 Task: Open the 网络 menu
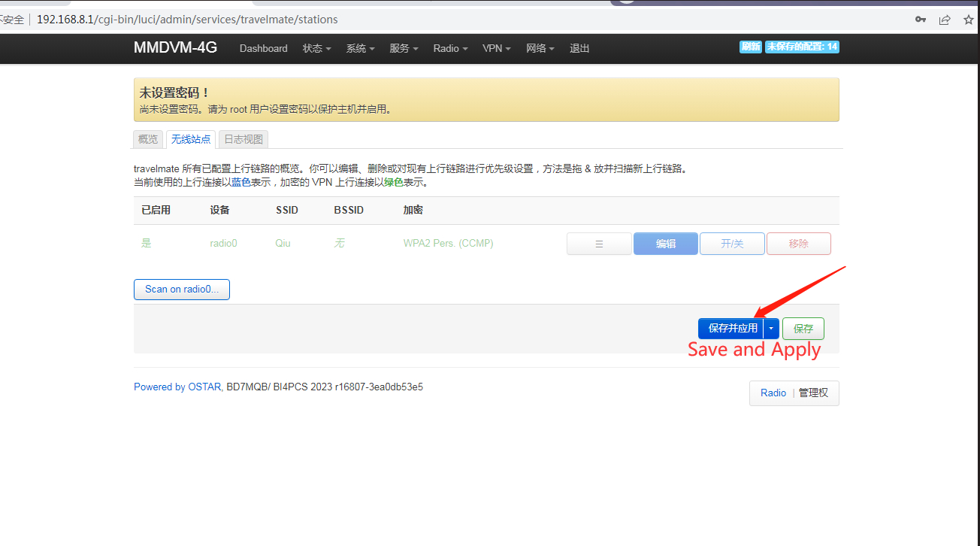point(540,48)
